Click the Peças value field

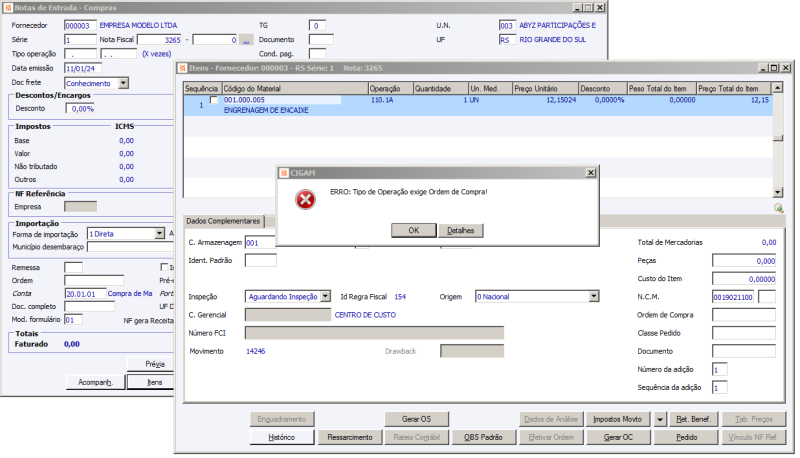click(744, 261)
